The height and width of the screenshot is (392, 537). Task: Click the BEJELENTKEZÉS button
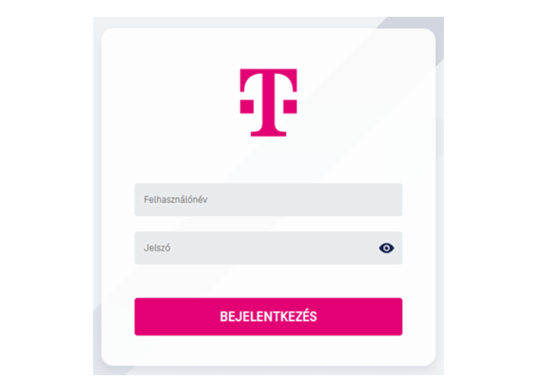tap(268, 316)
